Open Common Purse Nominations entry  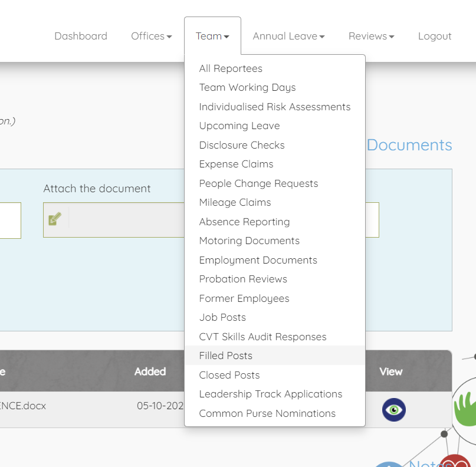click(x=267, y=413)
